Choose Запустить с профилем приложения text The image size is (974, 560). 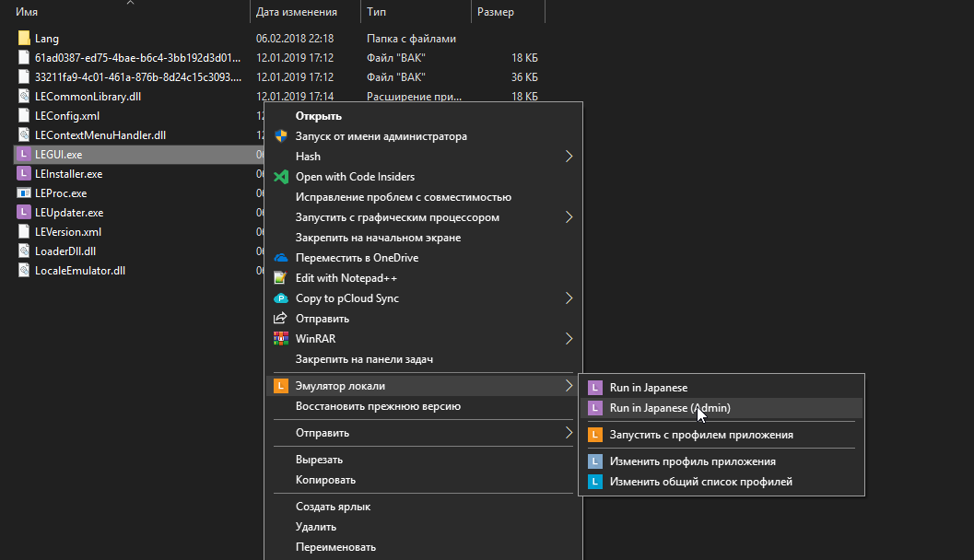(701, 435)
